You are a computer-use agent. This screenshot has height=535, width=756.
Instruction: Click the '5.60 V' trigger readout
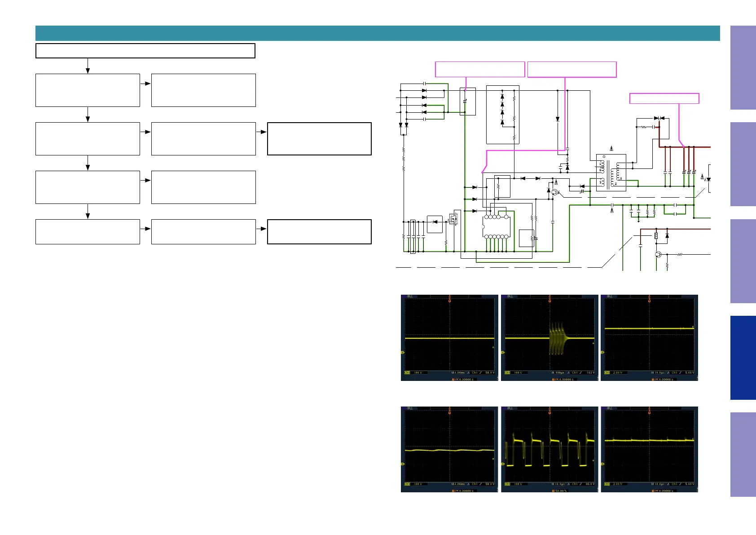(690, 484)
